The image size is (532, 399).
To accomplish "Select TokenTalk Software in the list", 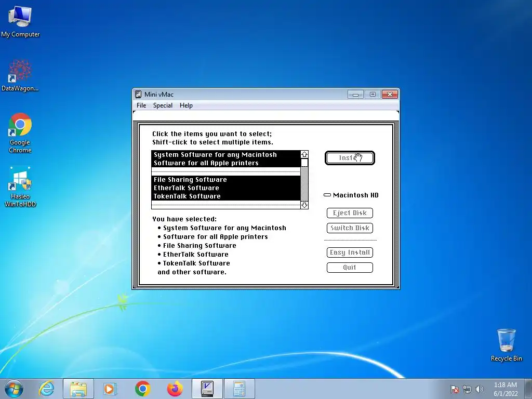I will pos(226,196).
